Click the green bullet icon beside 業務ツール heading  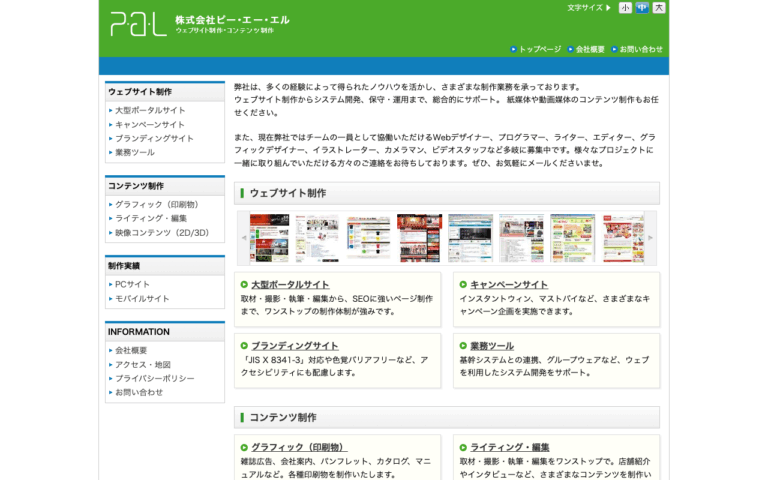(463, 346)
